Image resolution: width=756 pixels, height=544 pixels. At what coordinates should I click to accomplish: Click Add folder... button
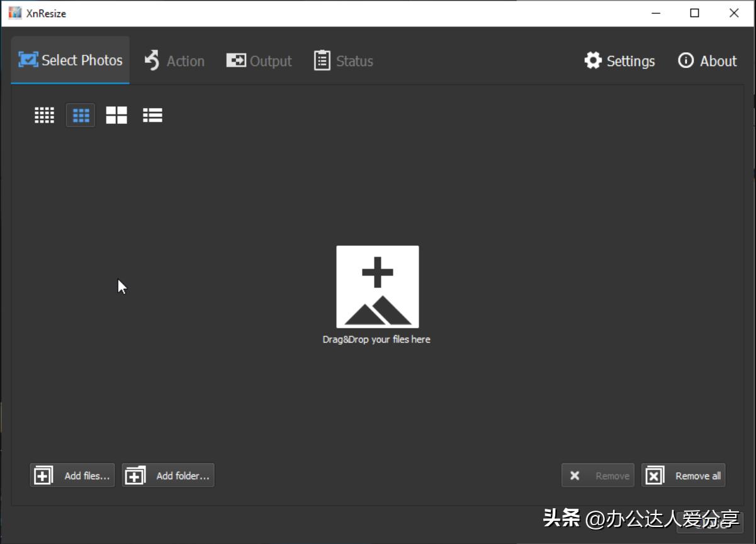[x=168, y=475]
